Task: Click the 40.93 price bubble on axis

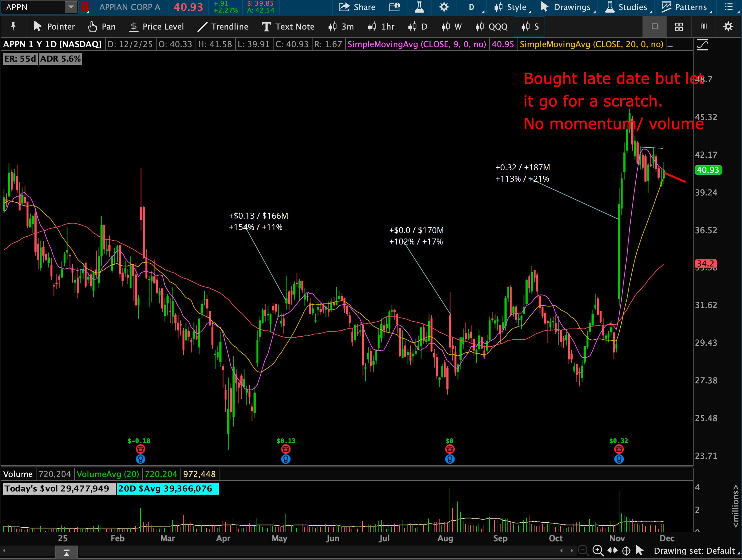Action: pos(708,170)
